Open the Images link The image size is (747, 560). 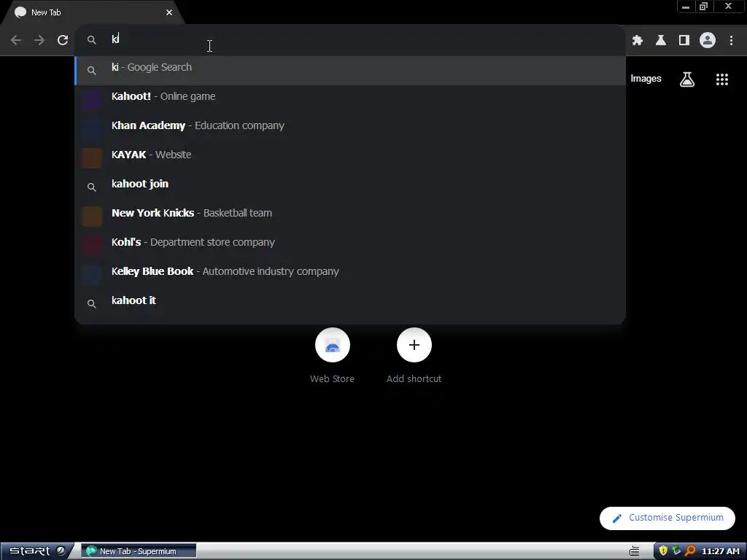(x=646, y=79)
